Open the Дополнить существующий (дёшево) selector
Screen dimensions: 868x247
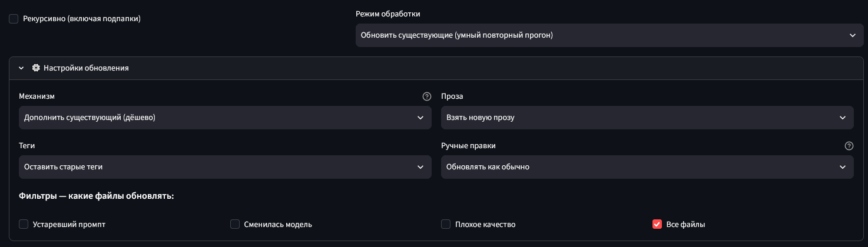(x=225, y=118)
